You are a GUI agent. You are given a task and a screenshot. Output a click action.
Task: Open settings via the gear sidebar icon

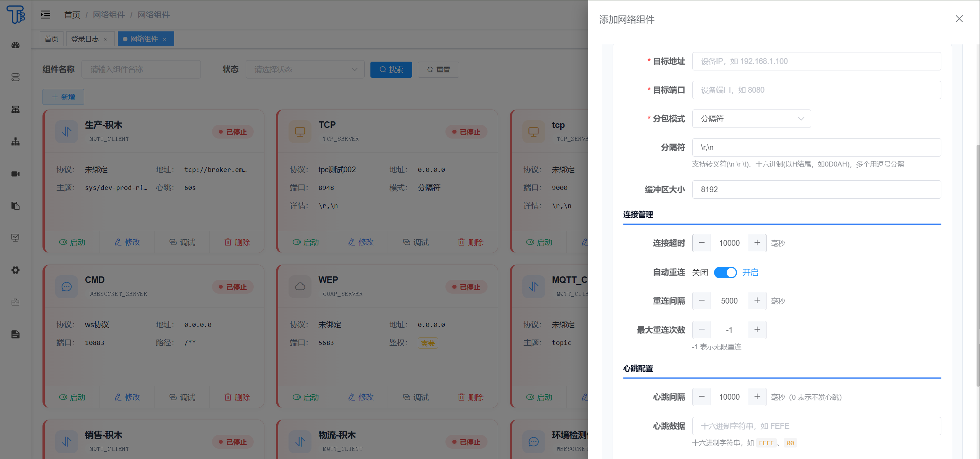pos(15,270)
